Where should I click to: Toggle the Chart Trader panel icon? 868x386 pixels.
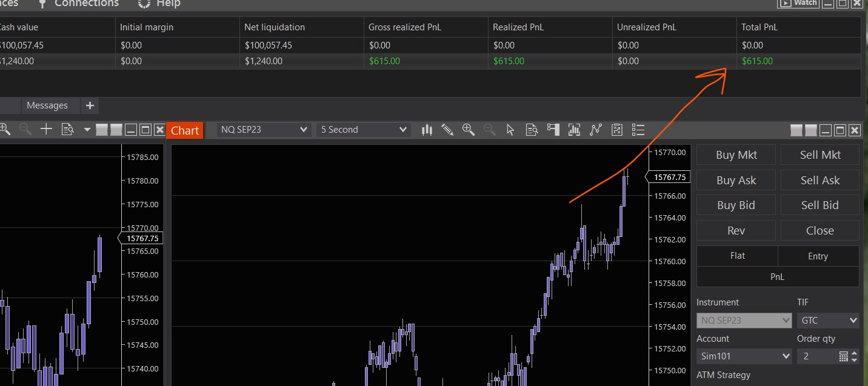point(553,130)
